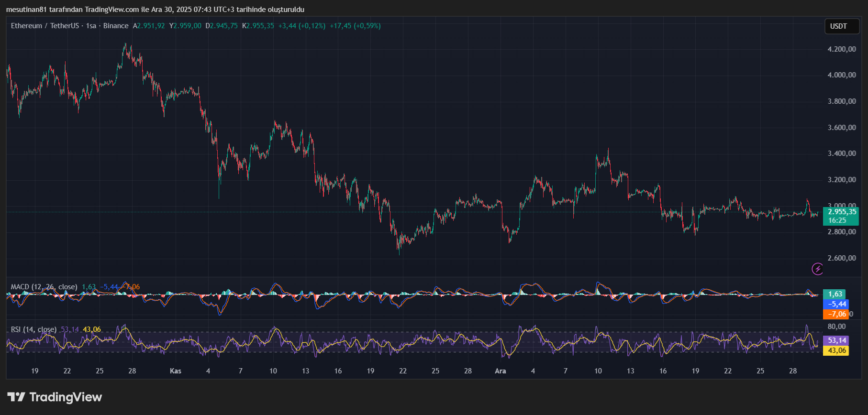Select the Ara month marker on time axis
Viewport: 868px width, 415px height.
501,371
